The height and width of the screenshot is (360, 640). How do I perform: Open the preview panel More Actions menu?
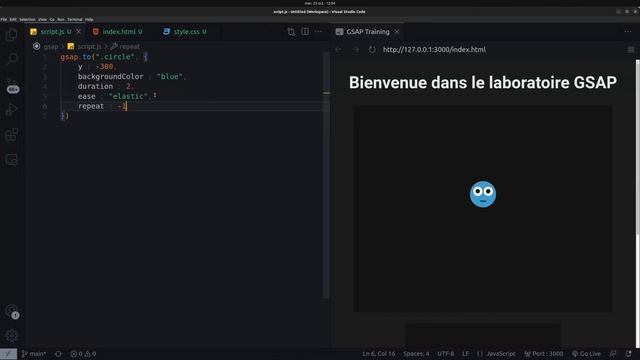628,31
